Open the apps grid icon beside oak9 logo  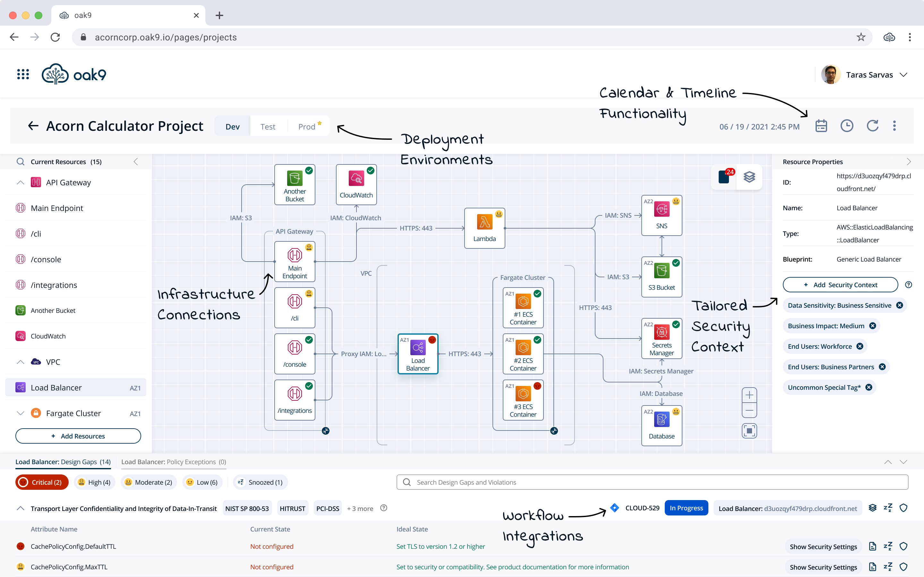point(23,74)
